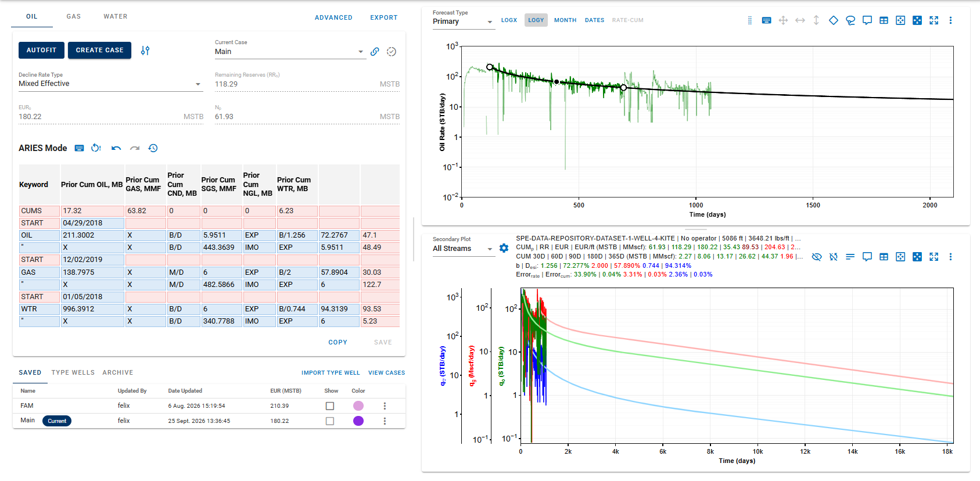980x481 pixels.
Task: Click the EXPORT link
Action: tap(384, 18)
